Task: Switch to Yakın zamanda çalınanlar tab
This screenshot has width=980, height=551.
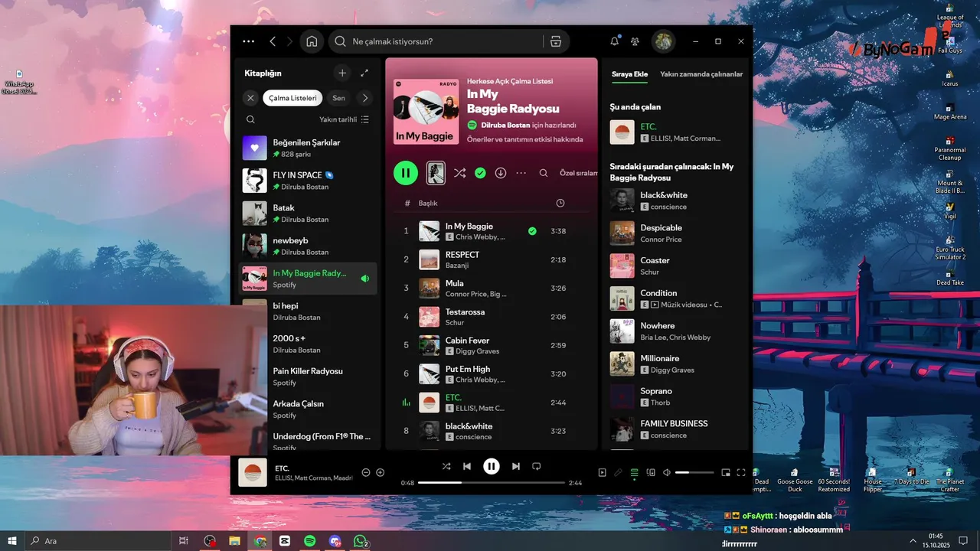Action: point(701,74)
